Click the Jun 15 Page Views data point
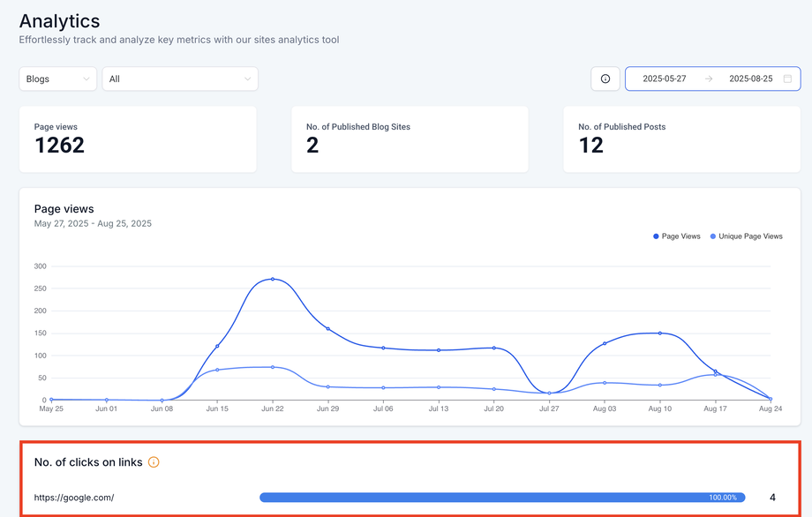Screen dimensions: 812x517 pos(217,346)
